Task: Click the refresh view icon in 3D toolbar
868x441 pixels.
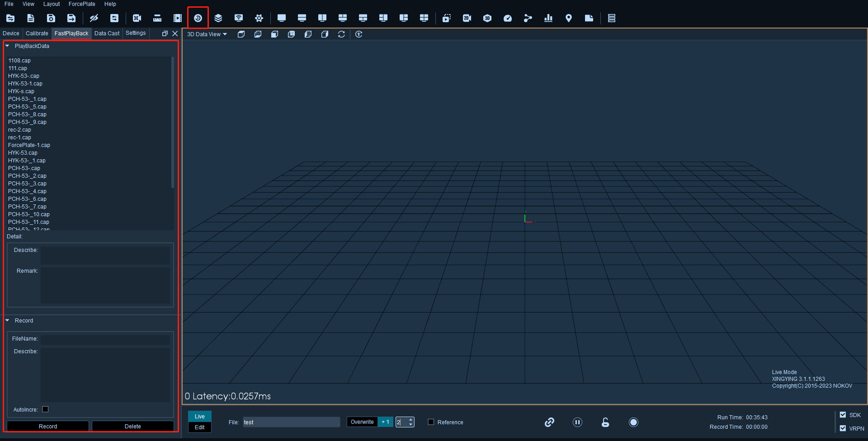Action: 341,34
